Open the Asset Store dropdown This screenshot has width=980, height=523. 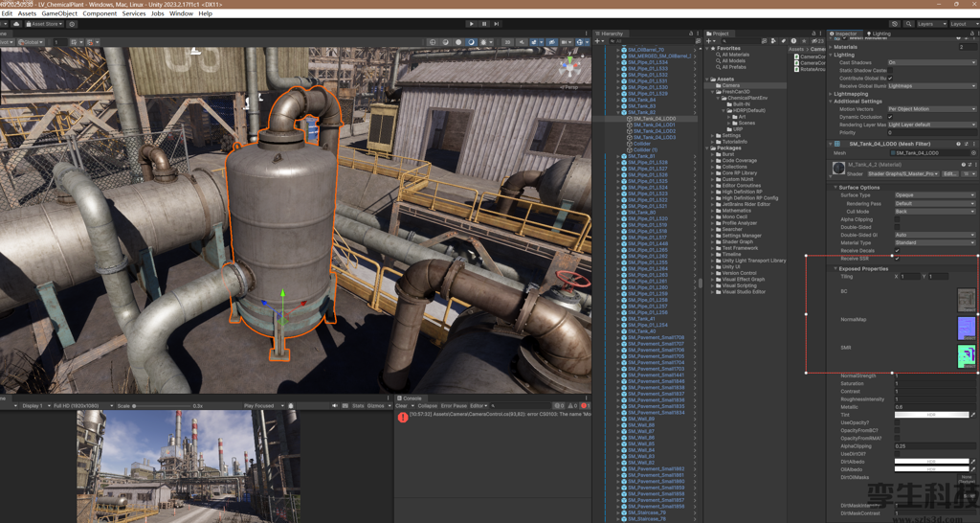[x=44, y=24]
